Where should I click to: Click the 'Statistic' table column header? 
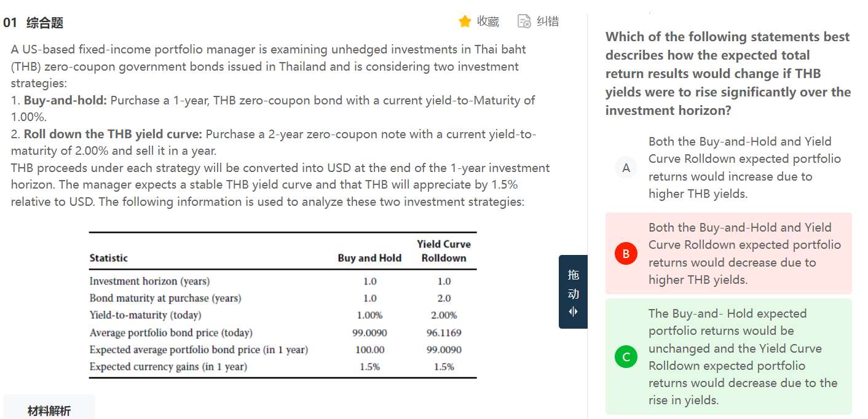pyautogui.click(x=109, y=258)
